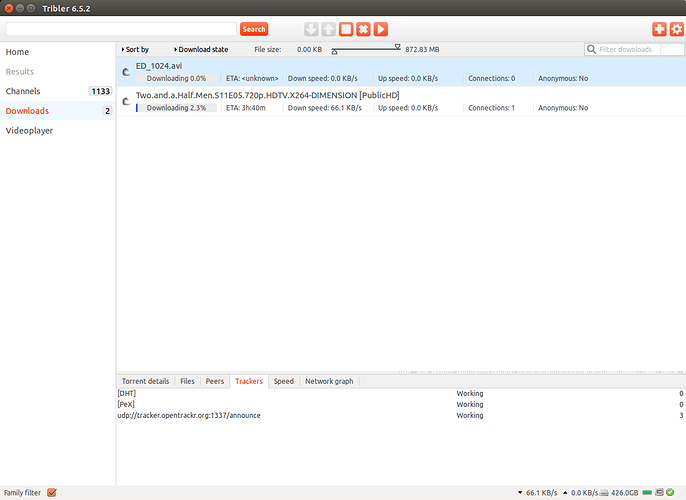
Task: Switch to the Network graph tab
Action: [x=328, y=381]
